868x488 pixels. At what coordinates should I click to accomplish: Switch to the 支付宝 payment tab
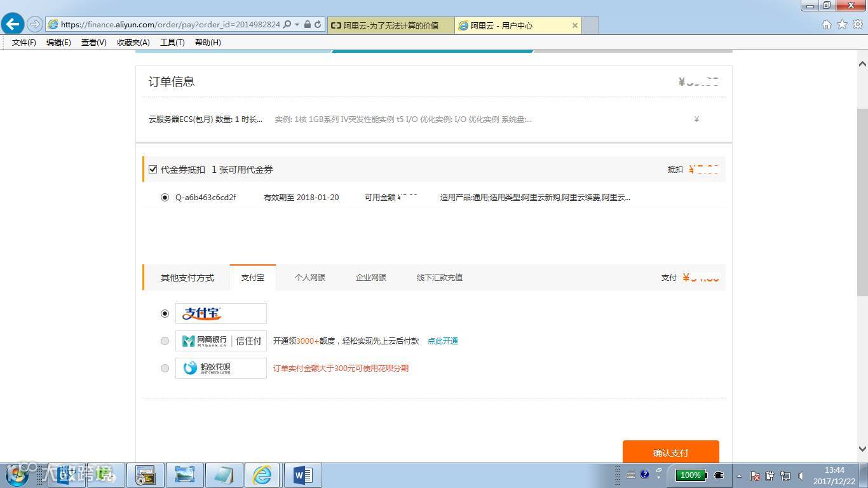(x=253, y=278)
